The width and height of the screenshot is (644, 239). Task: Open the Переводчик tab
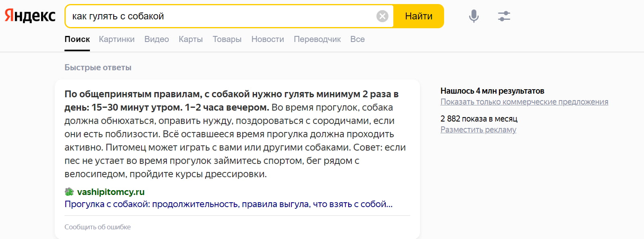(x=317, y=39)
